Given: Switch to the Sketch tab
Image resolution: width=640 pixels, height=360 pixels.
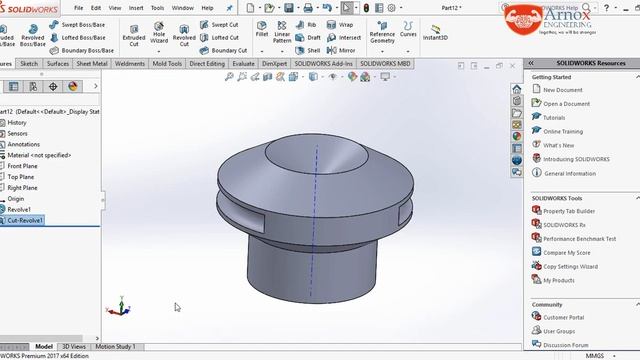Looking at the screenshot, I should [29, 64].
